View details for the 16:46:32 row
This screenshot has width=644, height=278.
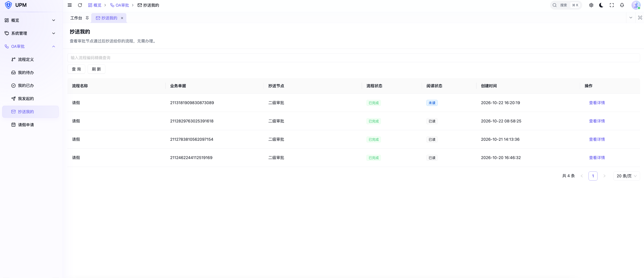coord(597,157)
